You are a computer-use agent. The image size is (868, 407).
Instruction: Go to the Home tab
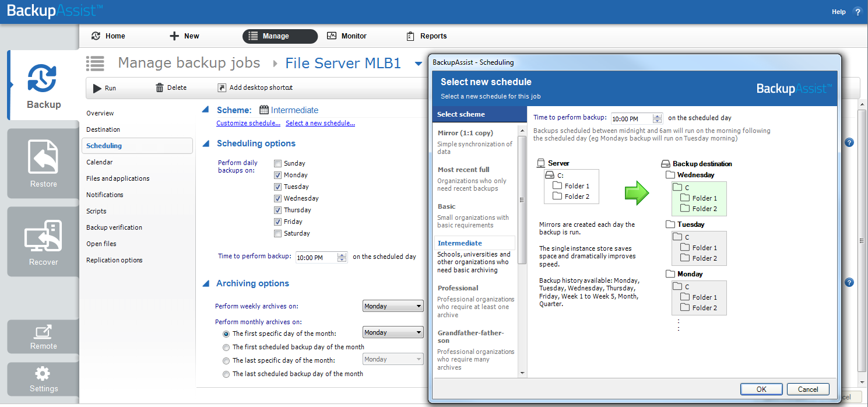(108, 36)
